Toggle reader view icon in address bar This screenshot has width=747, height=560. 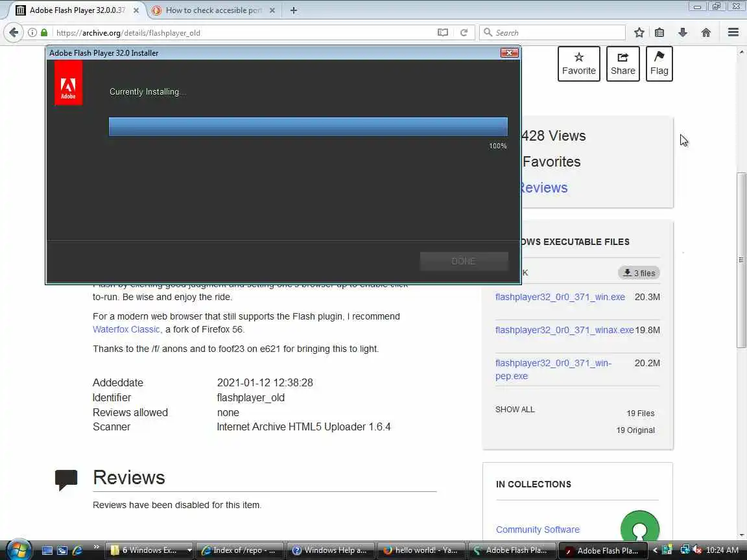pyautogui.click(x=443, y=32)
